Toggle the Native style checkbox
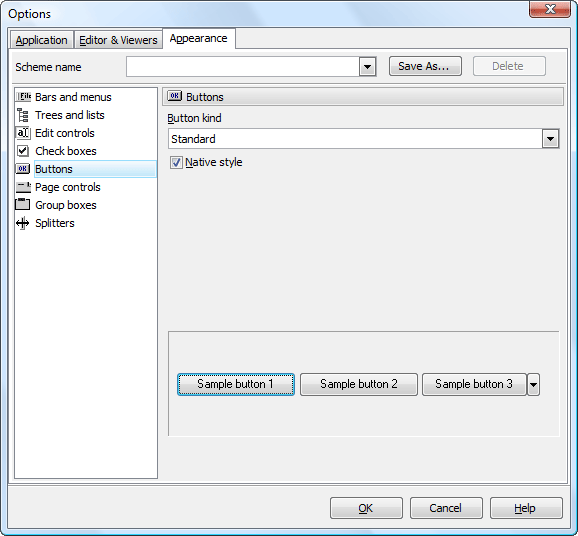Screen dimensions: 578x536 coord(176,162)
